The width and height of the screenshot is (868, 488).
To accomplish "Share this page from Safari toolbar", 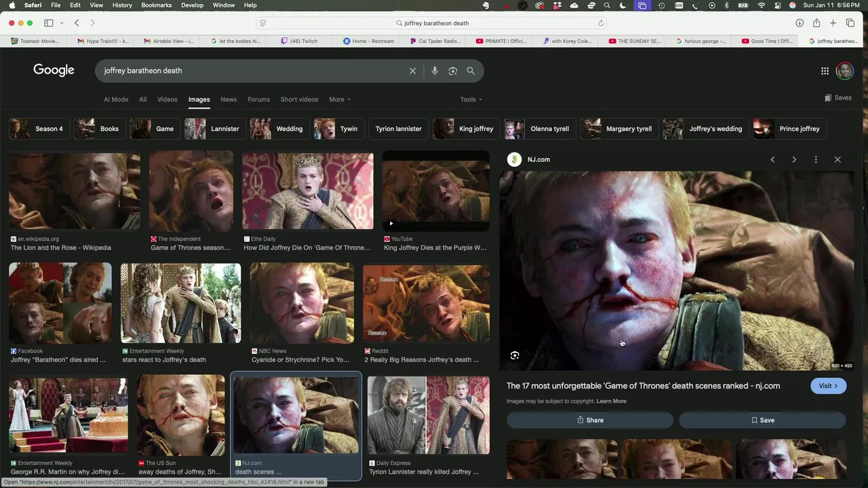I will pos(816,23).
